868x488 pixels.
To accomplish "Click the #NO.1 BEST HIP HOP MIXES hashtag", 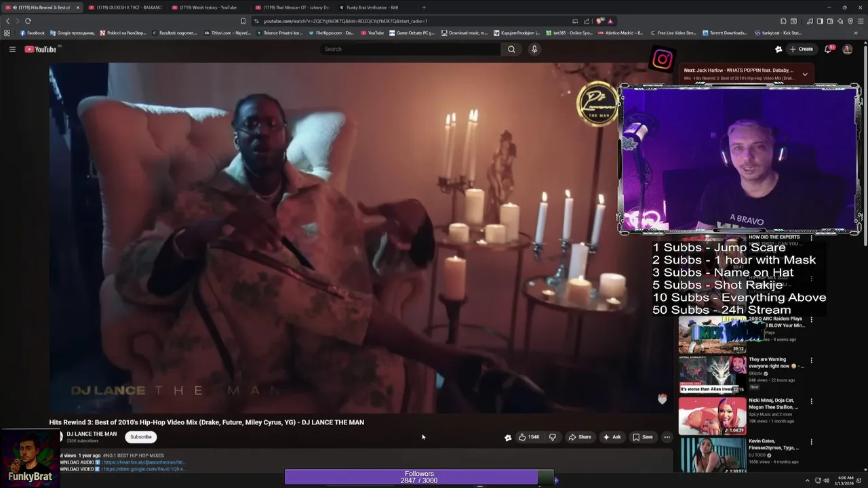I will point(133,455).
